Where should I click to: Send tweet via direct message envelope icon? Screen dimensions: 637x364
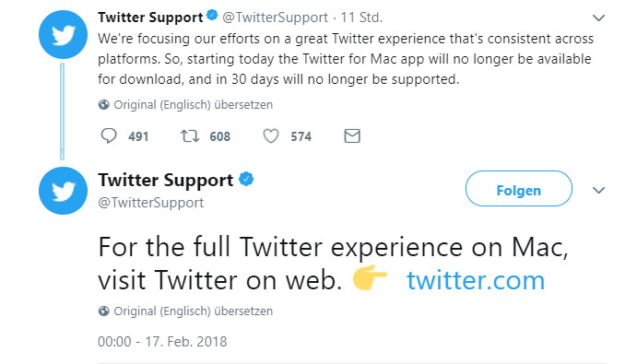352,136
